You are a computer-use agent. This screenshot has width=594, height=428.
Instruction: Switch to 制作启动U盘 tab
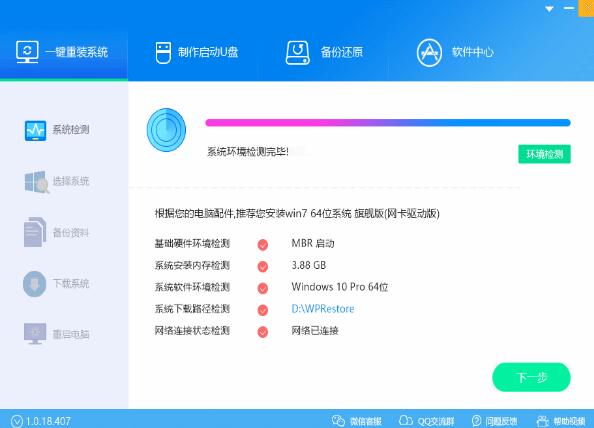(197, 52)
